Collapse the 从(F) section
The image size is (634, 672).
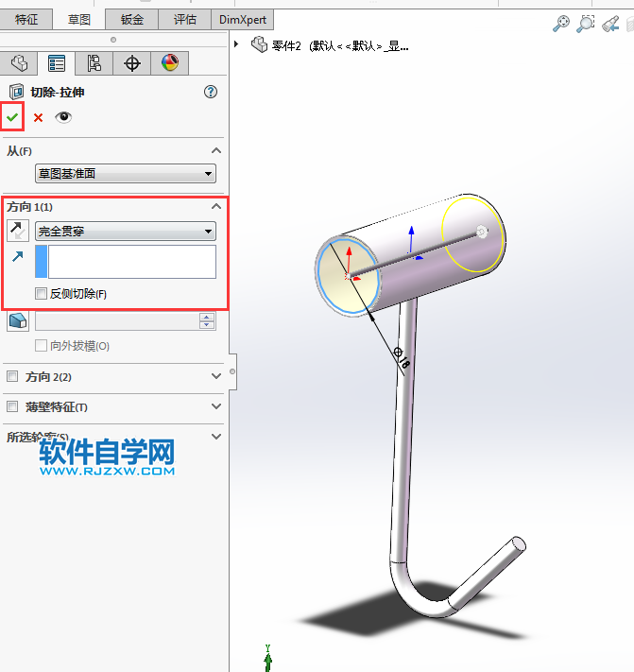pyautogui.click(x=216, y=151)
